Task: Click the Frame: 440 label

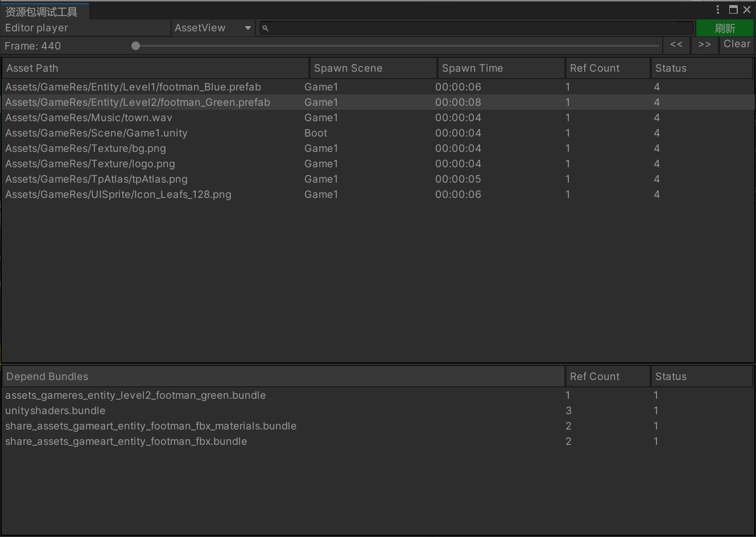Action: (33, 46)
